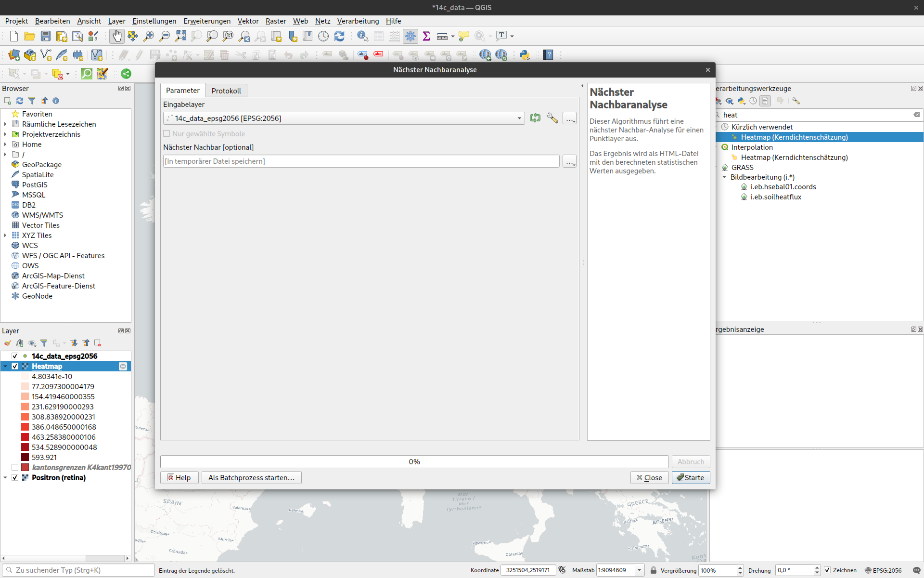
Task: Click the Nächster Nachbar output file field
Action: 361,161
